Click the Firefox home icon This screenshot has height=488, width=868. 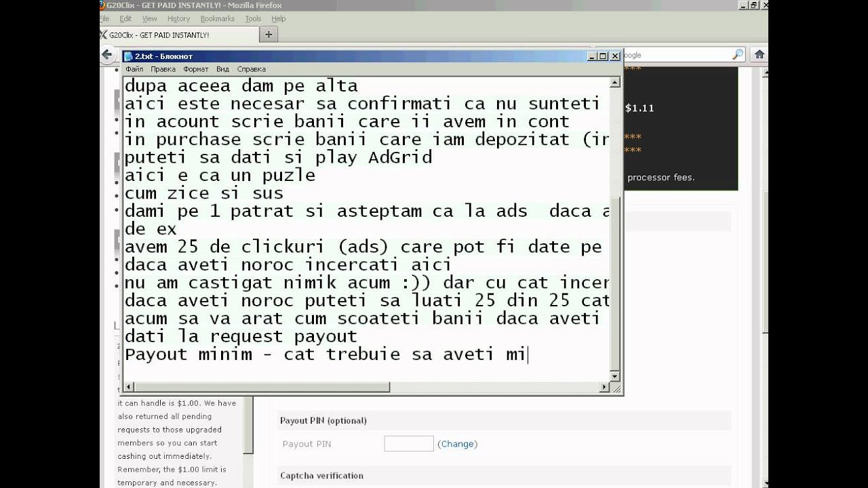[x=759, y=54]
